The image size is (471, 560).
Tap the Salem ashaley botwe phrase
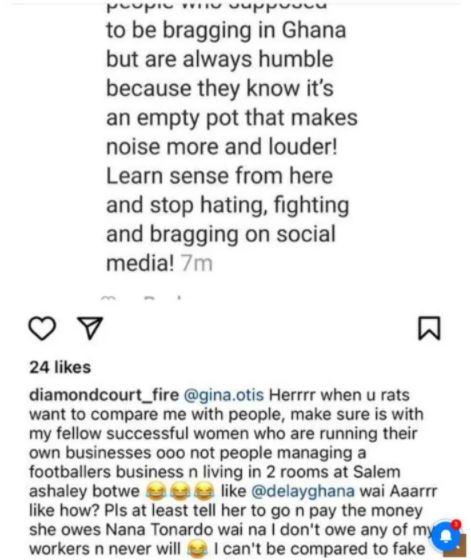point(214,481)
